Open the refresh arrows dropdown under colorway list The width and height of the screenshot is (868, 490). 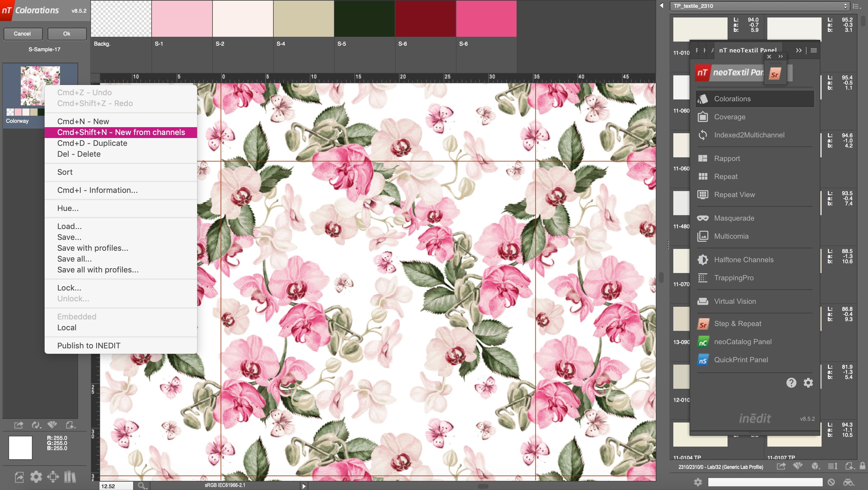(36, 425)
